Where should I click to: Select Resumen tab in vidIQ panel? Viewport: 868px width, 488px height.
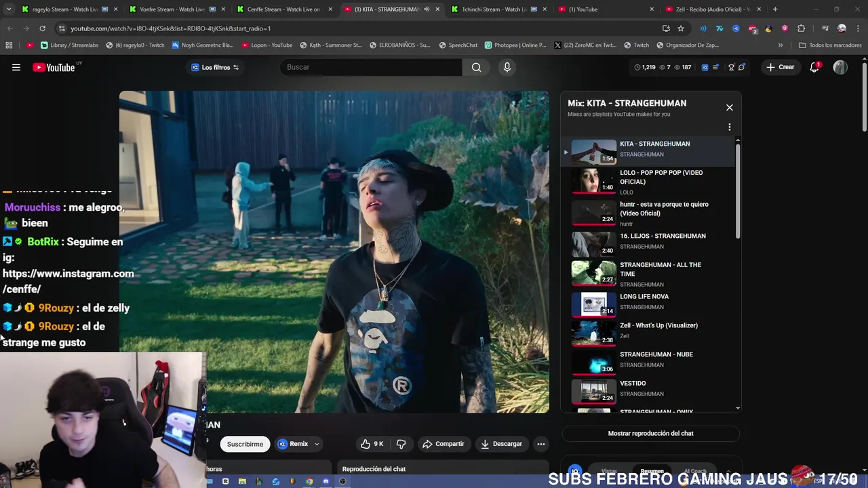coord(652,471)
